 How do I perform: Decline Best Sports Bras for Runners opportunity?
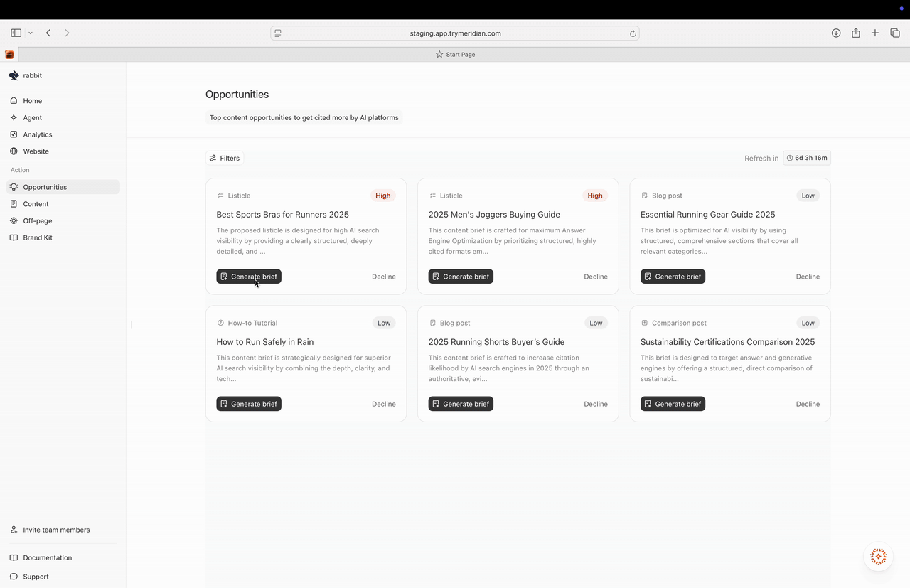pos(384,277)
